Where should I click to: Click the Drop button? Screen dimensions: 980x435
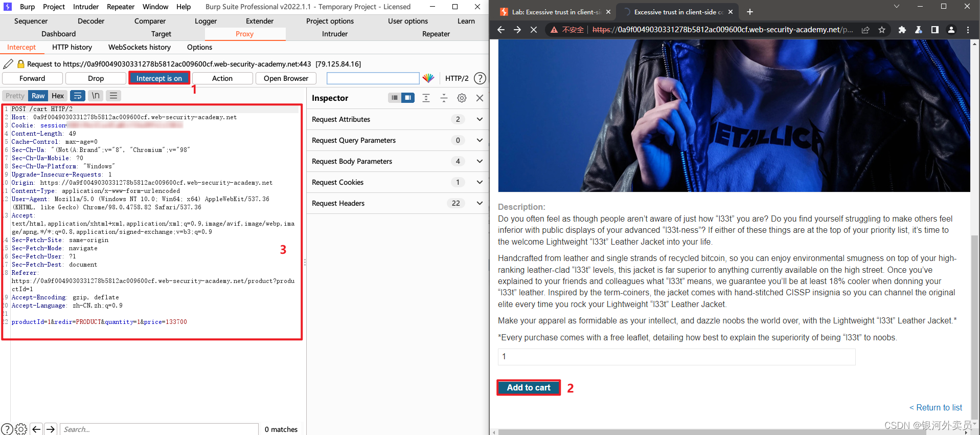coord(96,78)
